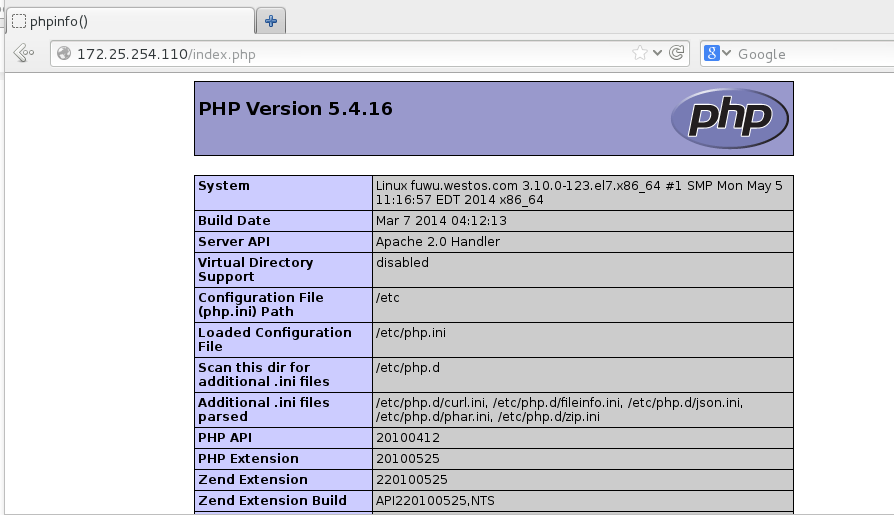Screen dimensions: 894x515
Task: Click the Apache 2.0 Handler value
Action: 437,242
